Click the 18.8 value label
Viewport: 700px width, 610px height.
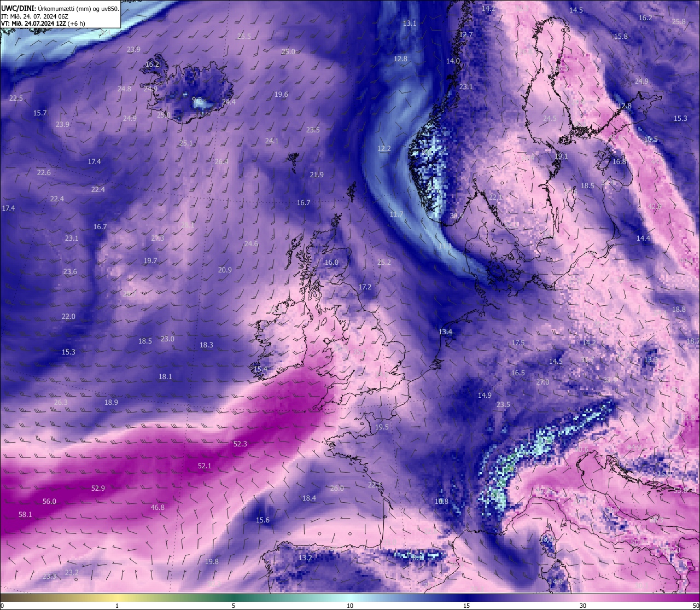tap(679, 310)
